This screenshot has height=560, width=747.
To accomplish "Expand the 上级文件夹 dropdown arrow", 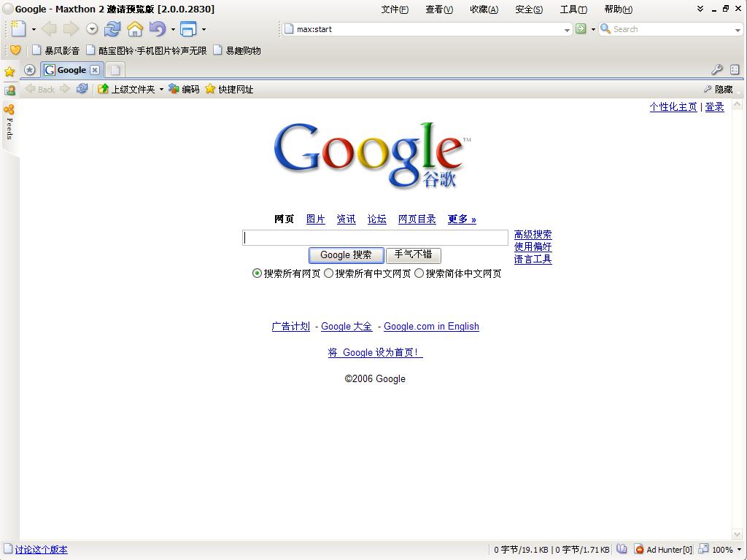I will tap(161, 90).
